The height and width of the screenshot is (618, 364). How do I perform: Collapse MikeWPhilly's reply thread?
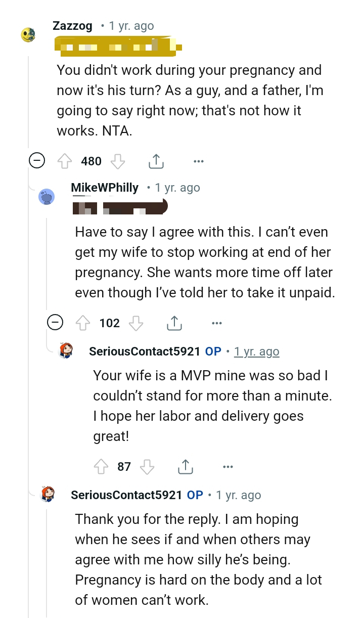tap(56, 323)
